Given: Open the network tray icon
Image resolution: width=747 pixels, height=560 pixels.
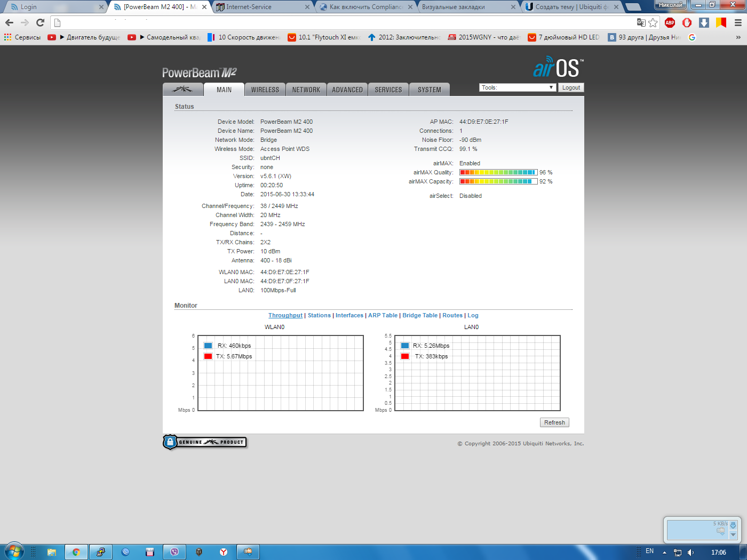Looking at the screenshot, I should (x=678, y=552).
